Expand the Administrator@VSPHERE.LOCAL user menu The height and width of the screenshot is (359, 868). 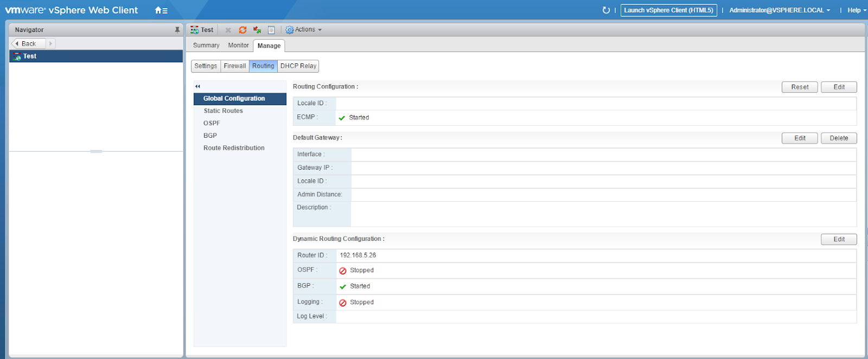[x=779, y=10]
